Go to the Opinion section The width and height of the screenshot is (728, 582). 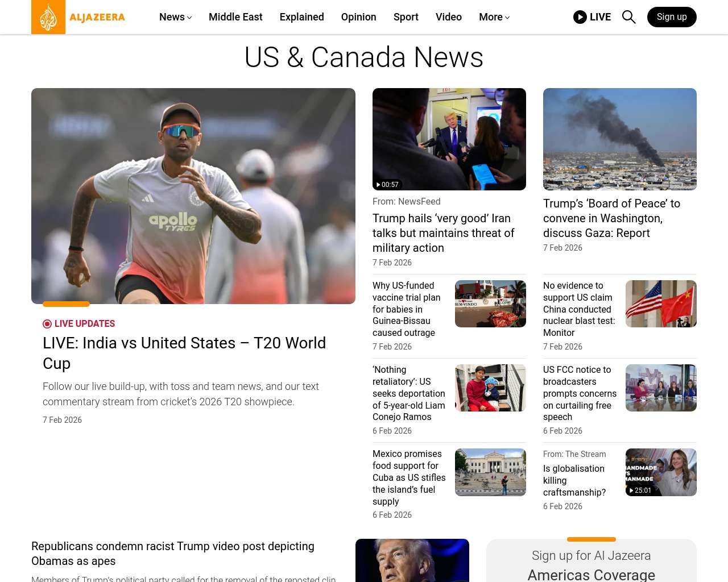click(x=358, y=17)
